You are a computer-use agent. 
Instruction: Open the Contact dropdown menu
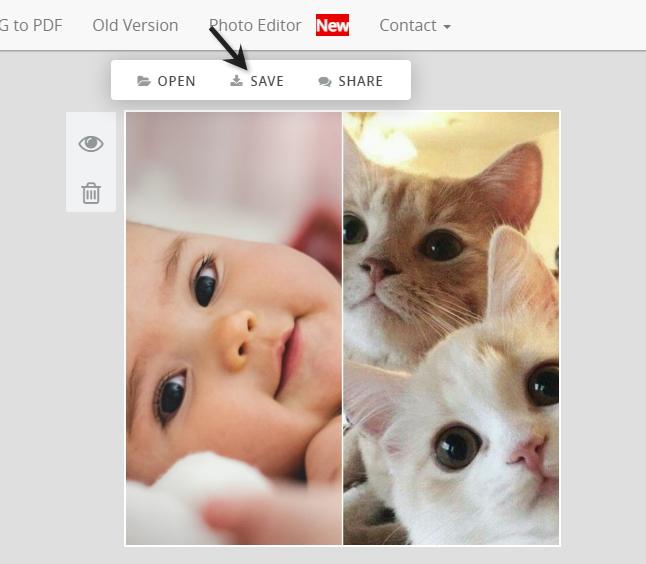[408, 25]
